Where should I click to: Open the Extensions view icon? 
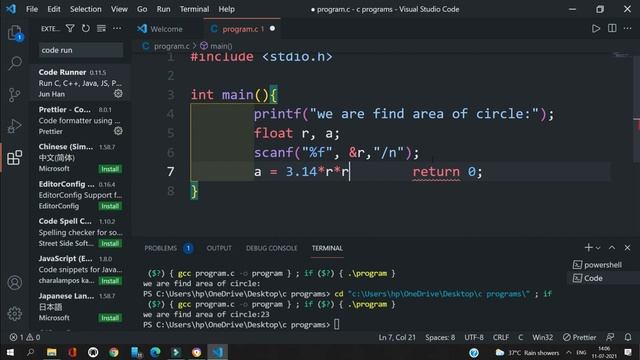[x=15, y=158]
